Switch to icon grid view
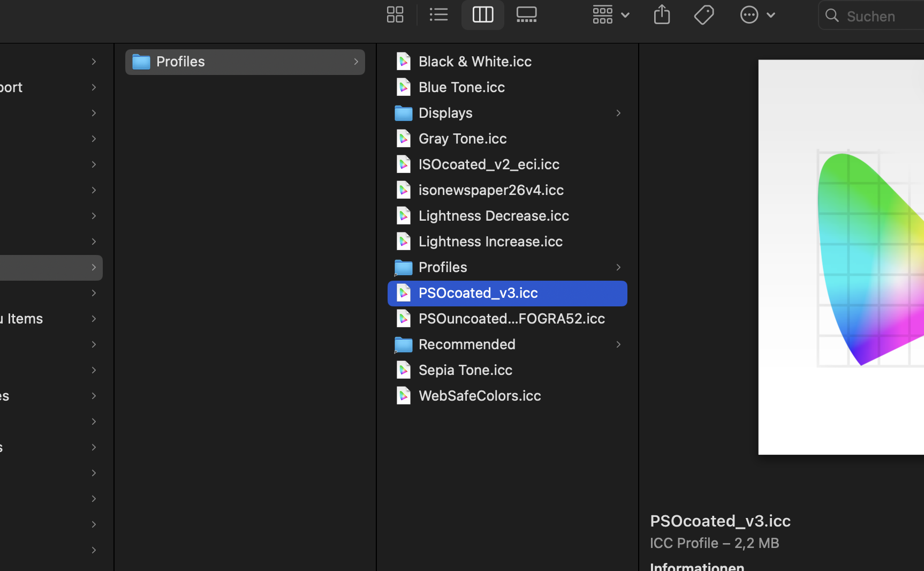The height and width of the screenshot is (571, 924). [395, 15]
